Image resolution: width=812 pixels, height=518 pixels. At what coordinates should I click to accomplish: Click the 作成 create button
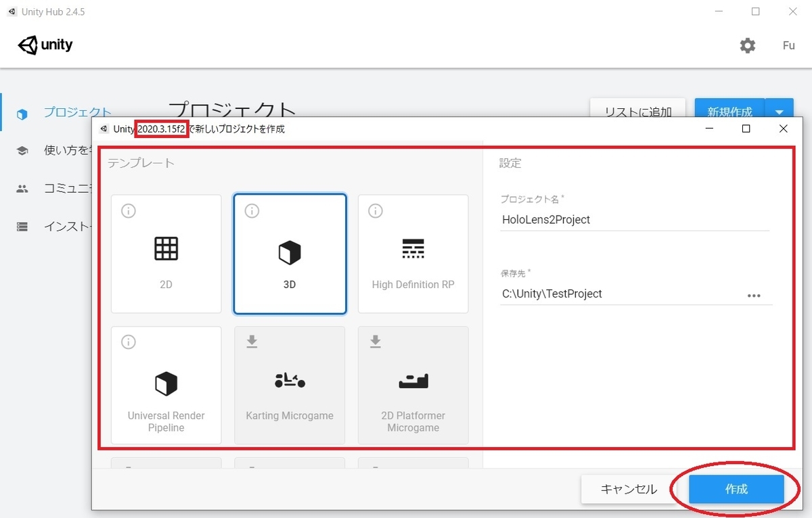[736, 489]
